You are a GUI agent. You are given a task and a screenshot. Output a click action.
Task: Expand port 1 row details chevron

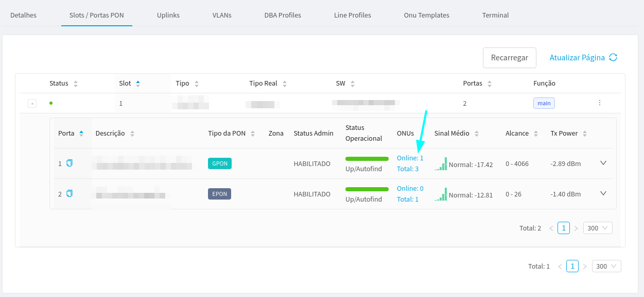(x=603, y=163)
